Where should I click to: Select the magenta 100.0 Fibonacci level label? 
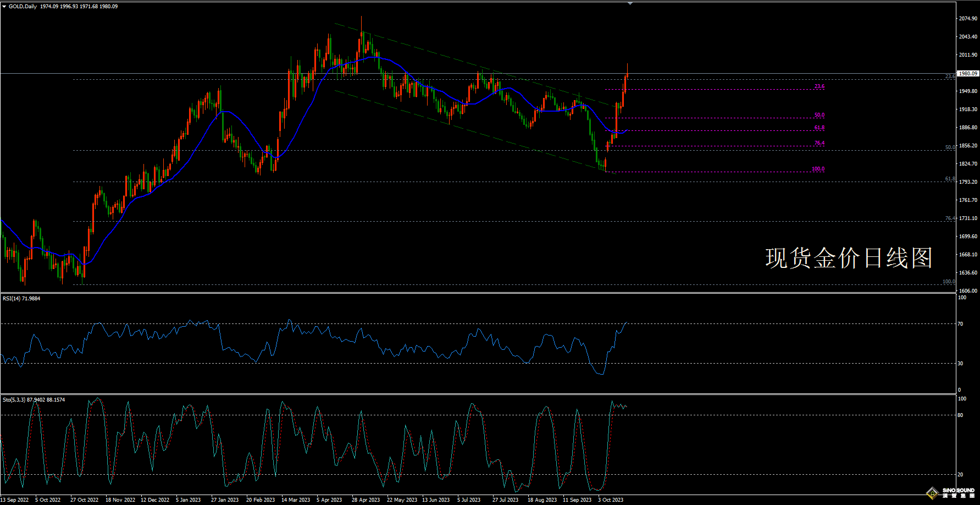click(x=818, y=169)
